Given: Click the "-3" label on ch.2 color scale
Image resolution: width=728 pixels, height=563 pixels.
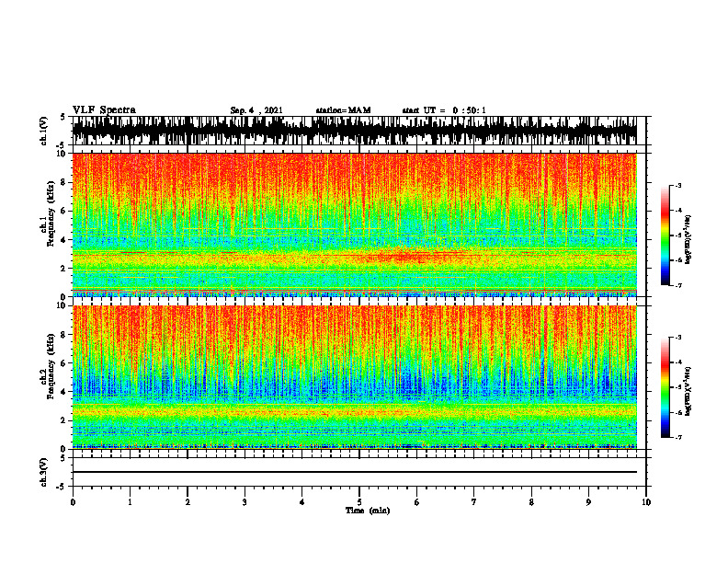Looking at the screenshot, I should point(678,338).
